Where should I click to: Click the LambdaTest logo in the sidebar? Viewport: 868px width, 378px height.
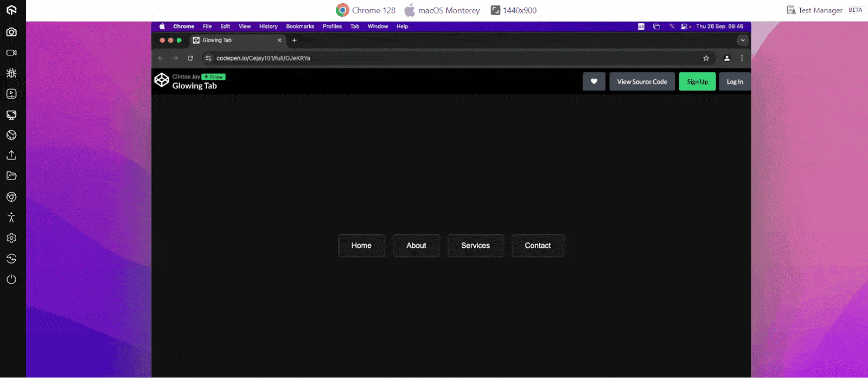coord(11,10)
